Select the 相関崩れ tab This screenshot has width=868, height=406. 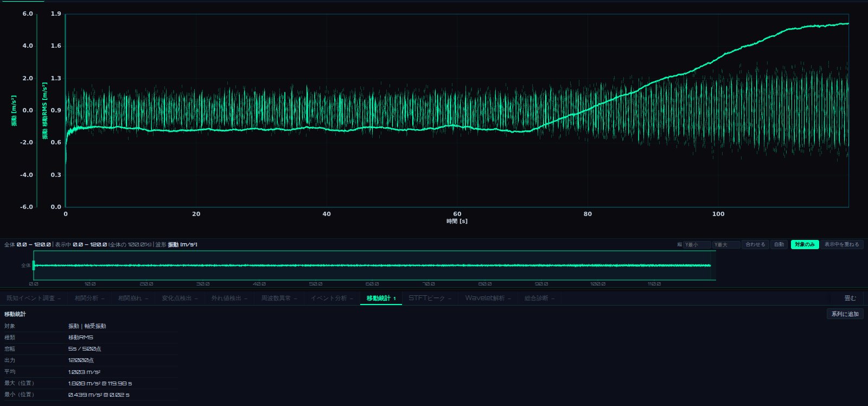click(133, 299)
